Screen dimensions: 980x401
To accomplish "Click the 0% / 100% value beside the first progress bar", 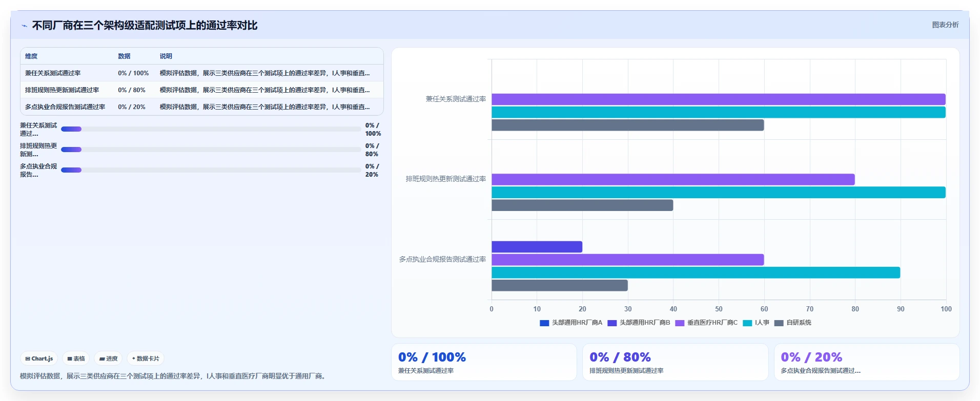I will click(x=373, y=129).
